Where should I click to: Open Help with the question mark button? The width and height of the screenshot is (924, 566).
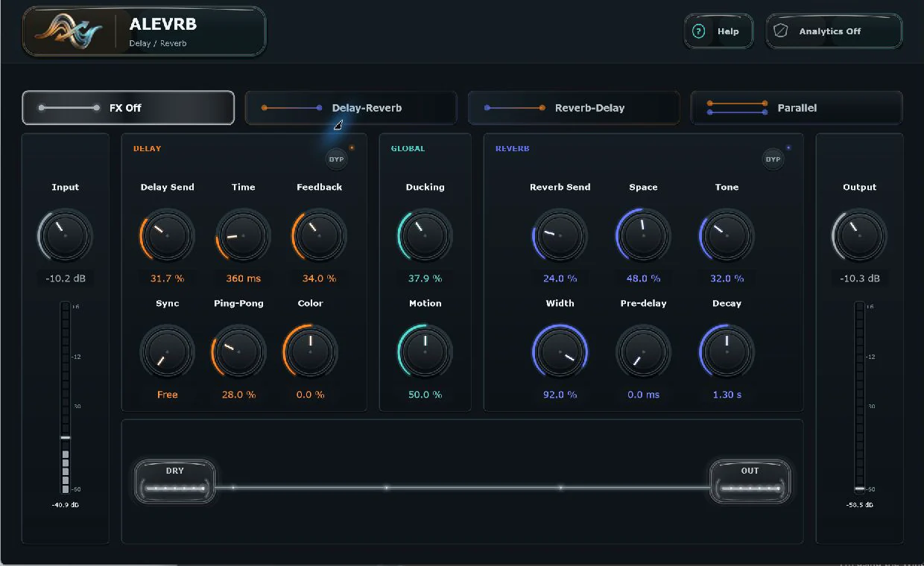718,31
